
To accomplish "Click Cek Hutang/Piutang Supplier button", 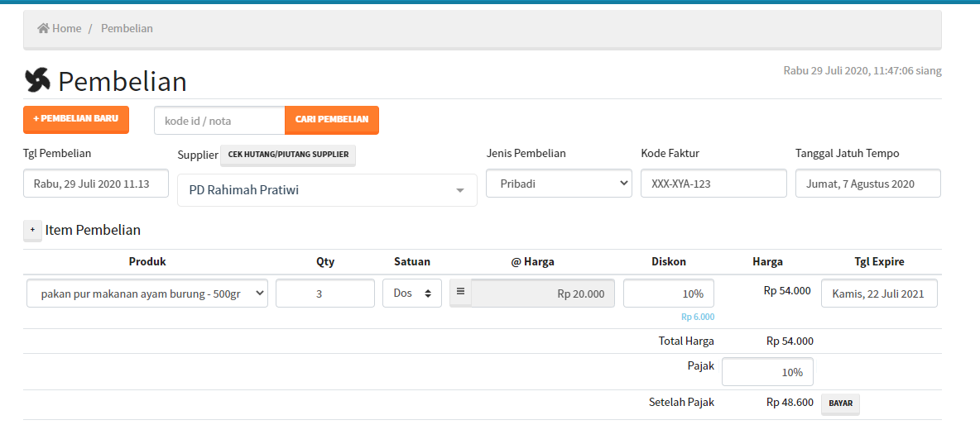I will coord(288,155).
